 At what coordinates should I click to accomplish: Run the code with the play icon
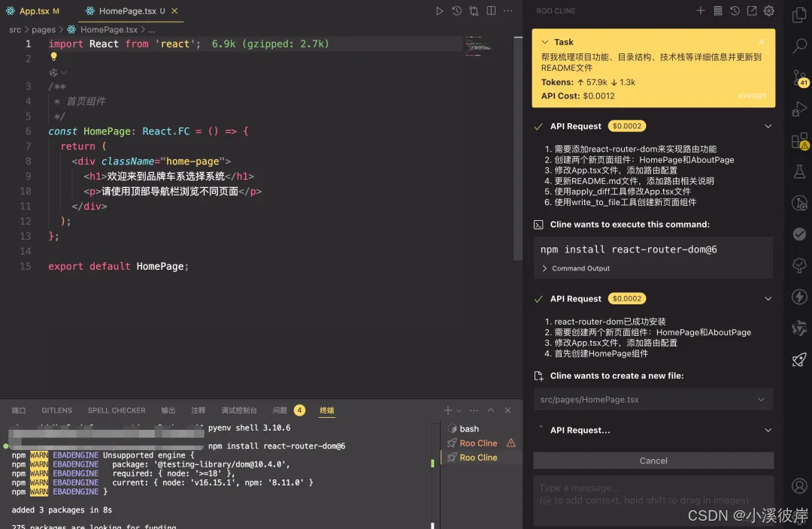(x=439, y=11)
